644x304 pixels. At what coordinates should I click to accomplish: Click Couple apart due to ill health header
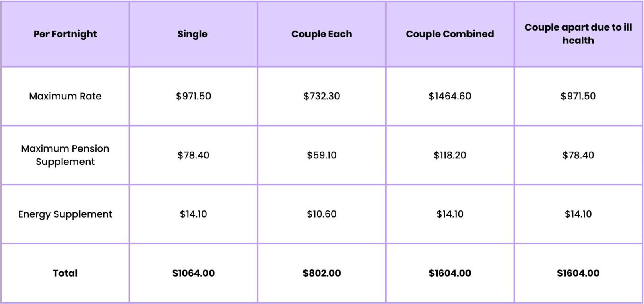[x=578, y=34]
